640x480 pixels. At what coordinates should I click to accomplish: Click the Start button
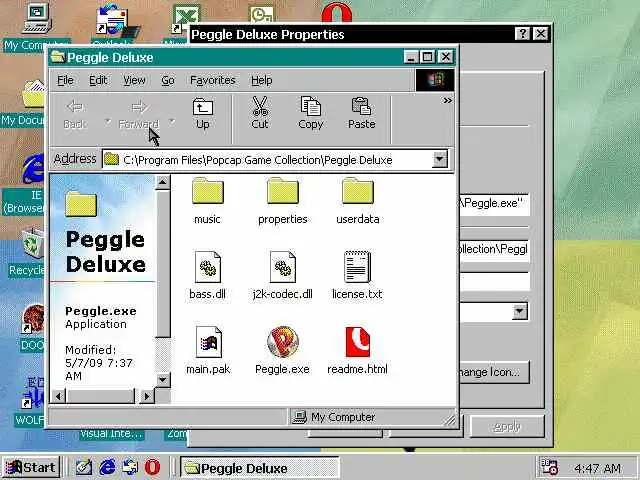click(x=30, y=467)
